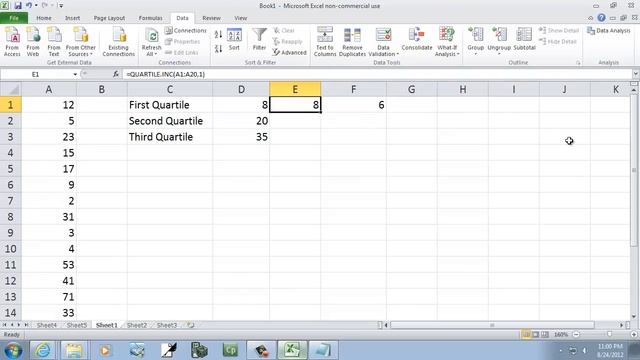
Task: Customize Quick Access Toolbar dropdown
Action: pyautogui.click(x=61, y=6)
